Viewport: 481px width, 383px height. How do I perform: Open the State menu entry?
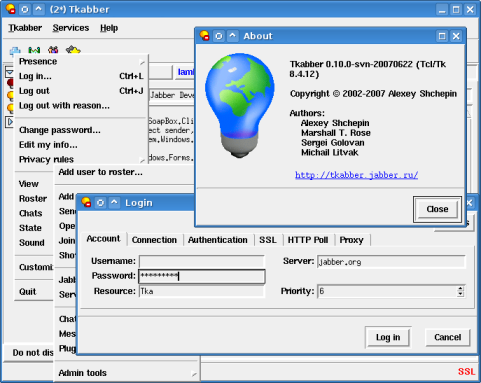[34, 228]
